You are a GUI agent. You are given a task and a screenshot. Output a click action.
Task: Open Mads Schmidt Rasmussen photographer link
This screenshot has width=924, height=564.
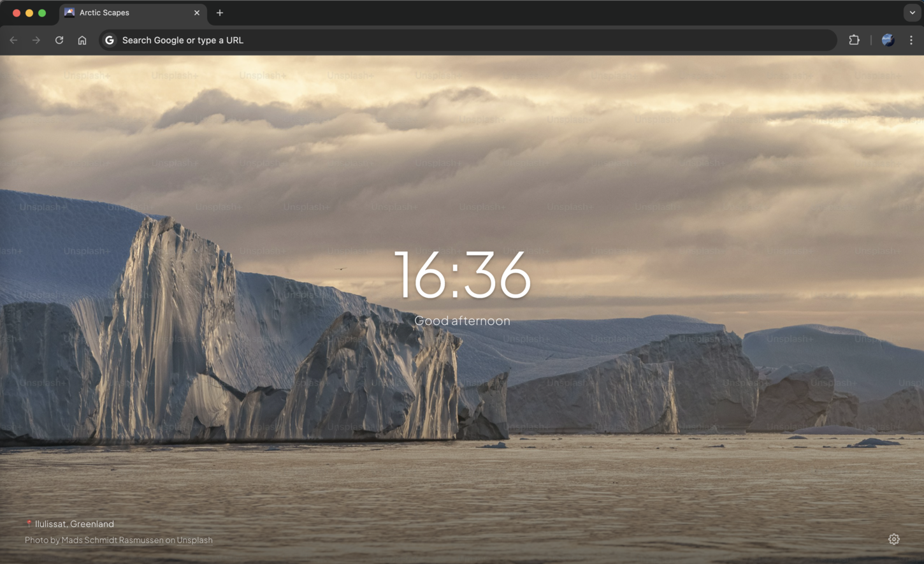(x=112, y=540)
